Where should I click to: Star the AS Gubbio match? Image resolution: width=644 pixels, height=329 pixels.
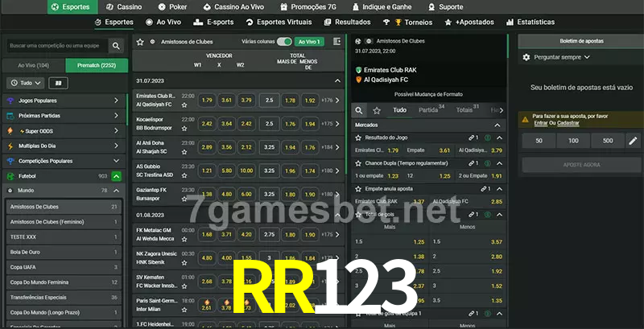pyautogui.click(x=184, y=175)
